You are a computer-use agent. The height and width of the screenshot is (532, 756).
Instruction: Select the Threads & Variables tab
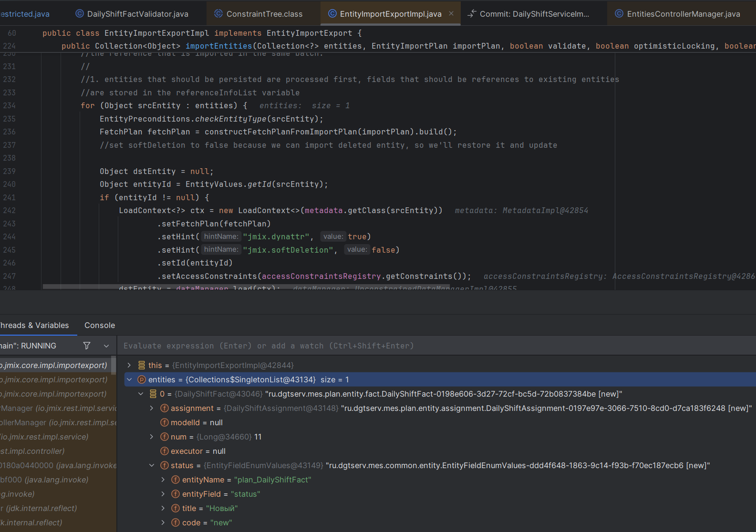34,325
